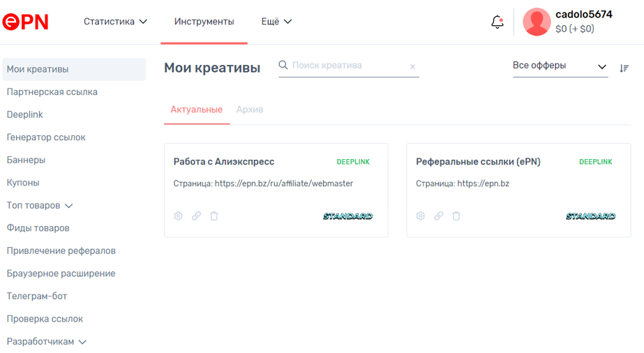The height and width of the screenshot is (353, 644).
Task: Open Телеграм-бот in sidebar
Action: [37, 296]
